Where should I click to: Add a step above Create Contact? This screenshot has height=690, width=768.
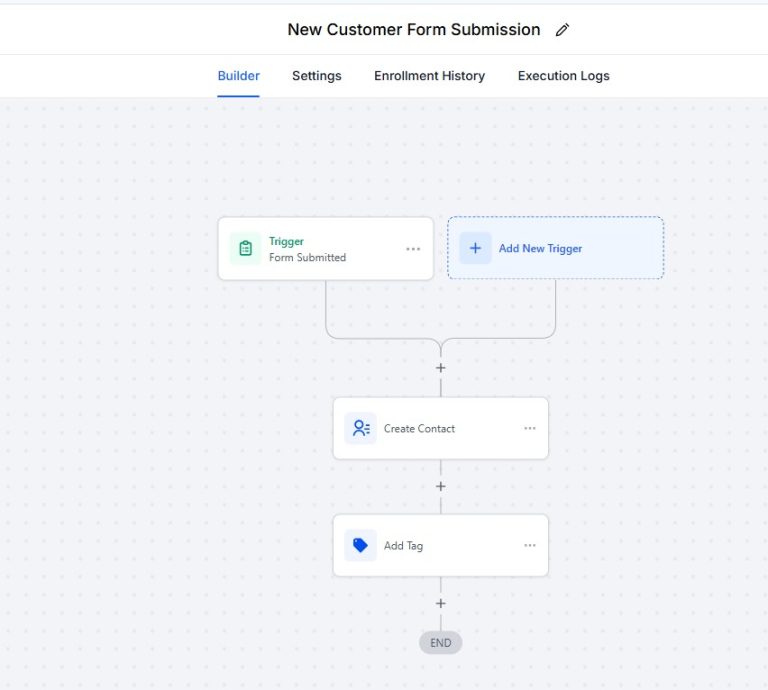(440, 368)
